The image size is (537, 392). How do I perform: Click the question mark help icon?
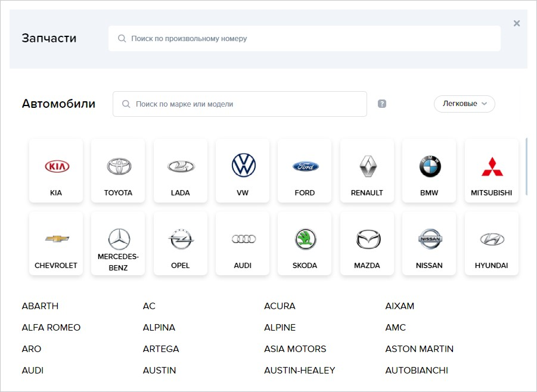(382, 104)
